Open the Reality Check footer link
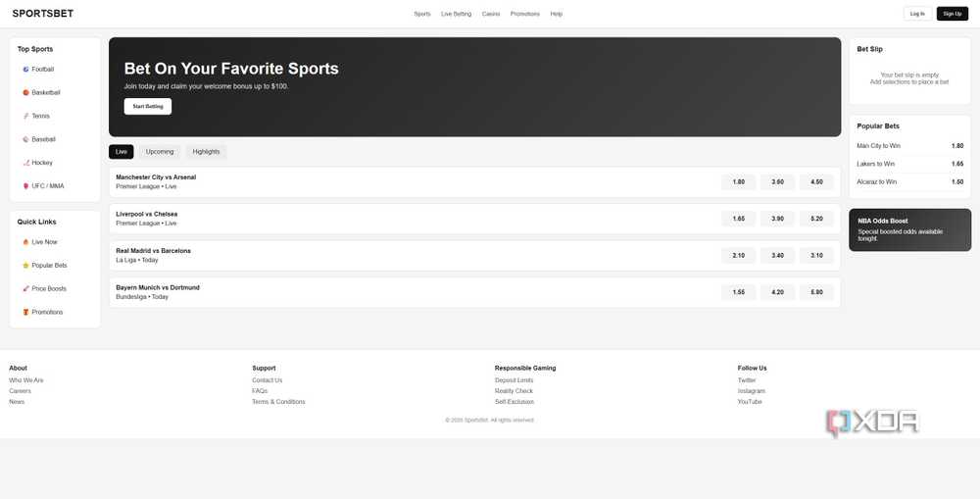The image size is (980, 499). point(514,391)
